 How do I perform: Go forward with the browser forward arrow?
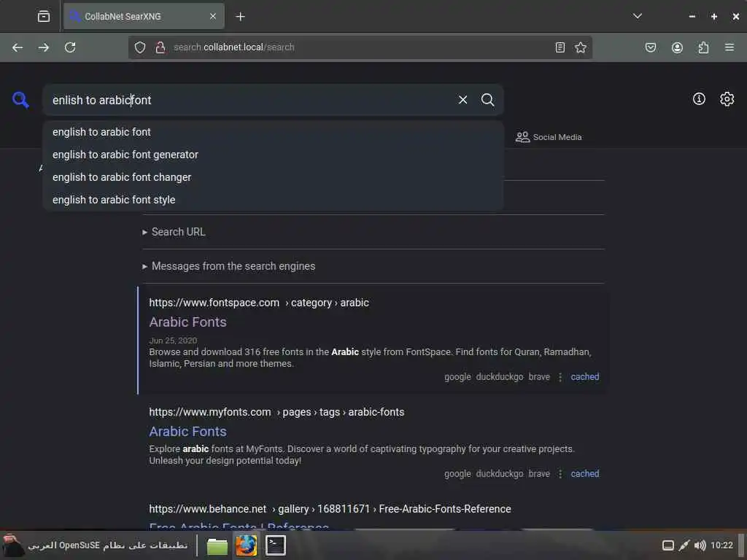(x=44, y=47)
